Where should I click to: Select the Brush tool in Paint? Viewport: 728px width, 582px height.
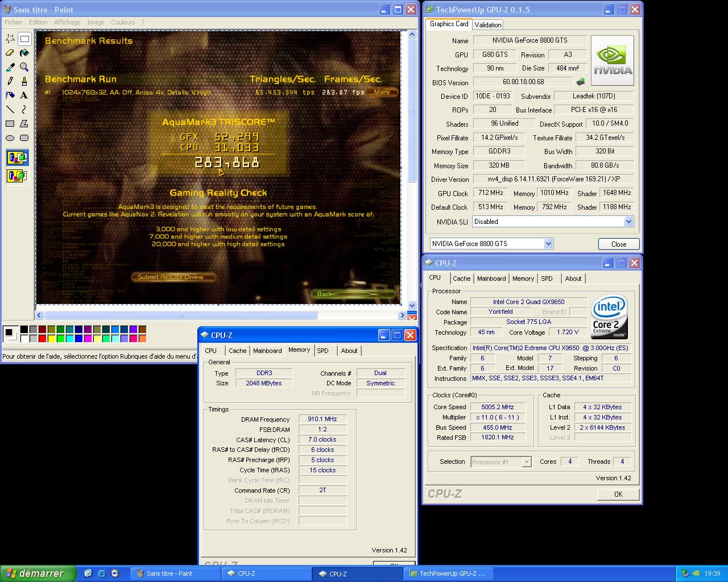(24, 81)
